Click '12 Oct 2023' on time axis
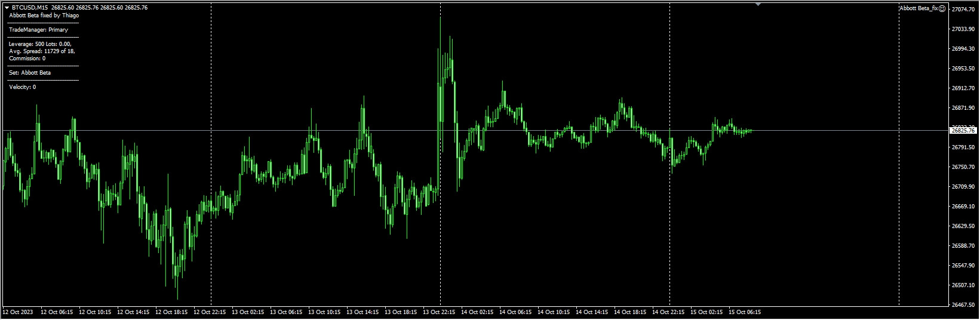Viewport: 980px width, 320px height. [x=18, y=312]
